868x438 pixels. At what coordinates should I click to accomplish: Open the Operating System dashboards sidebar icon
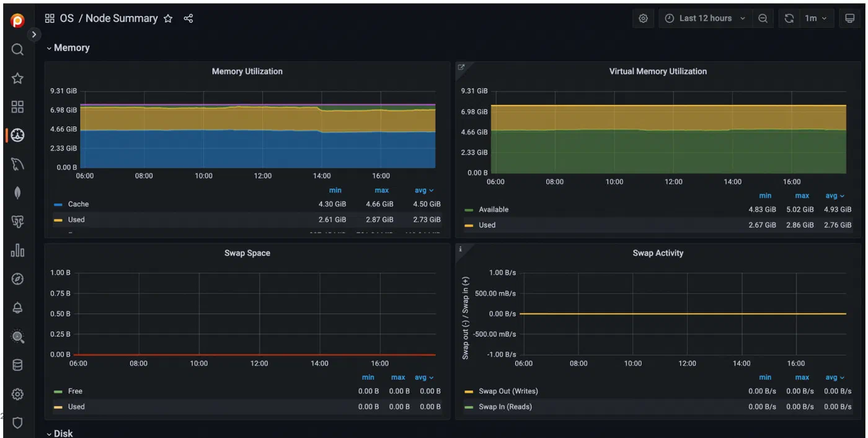pyautogui.click(x=17, y=135)
